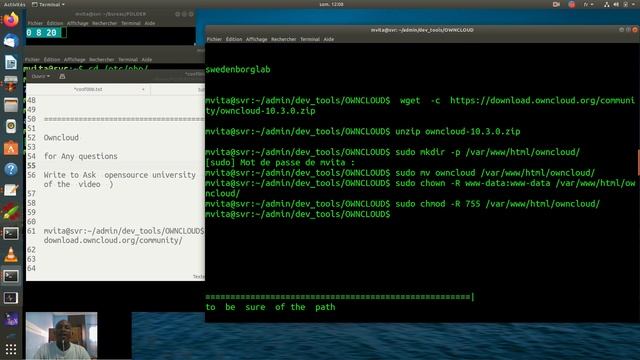Screen dimensions: 640x360
Task: Open Fichier menu in FOLDER terminal window
Action: tap(35, 23)
